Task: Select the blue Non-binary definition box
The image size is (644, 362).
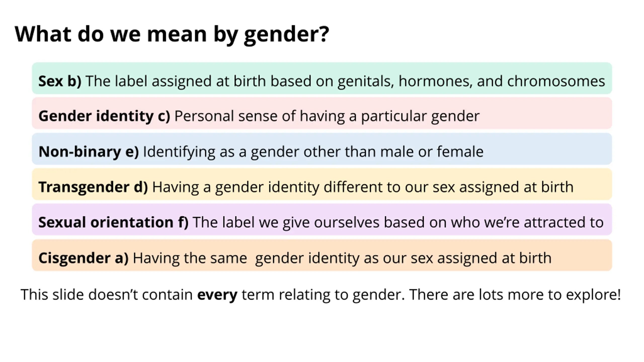Action: point(322,149)
